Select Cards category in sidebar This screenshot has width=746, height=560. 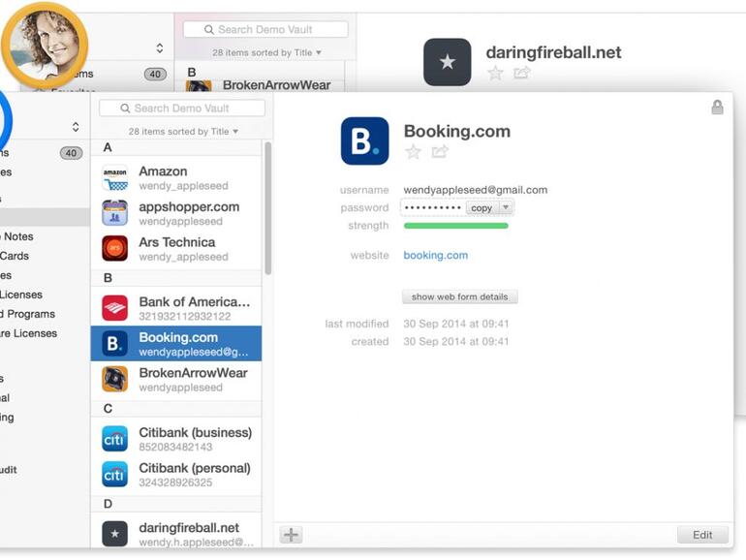pos(15,256)
